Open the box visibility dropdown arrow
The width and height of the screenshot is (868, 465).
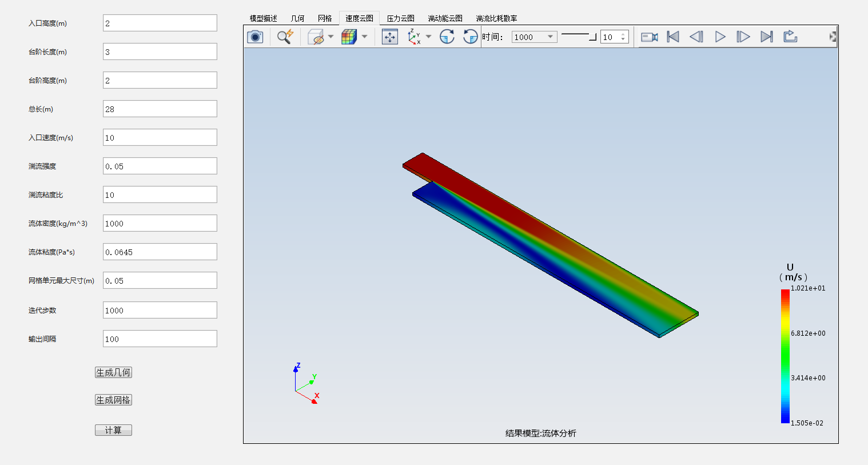331,37
